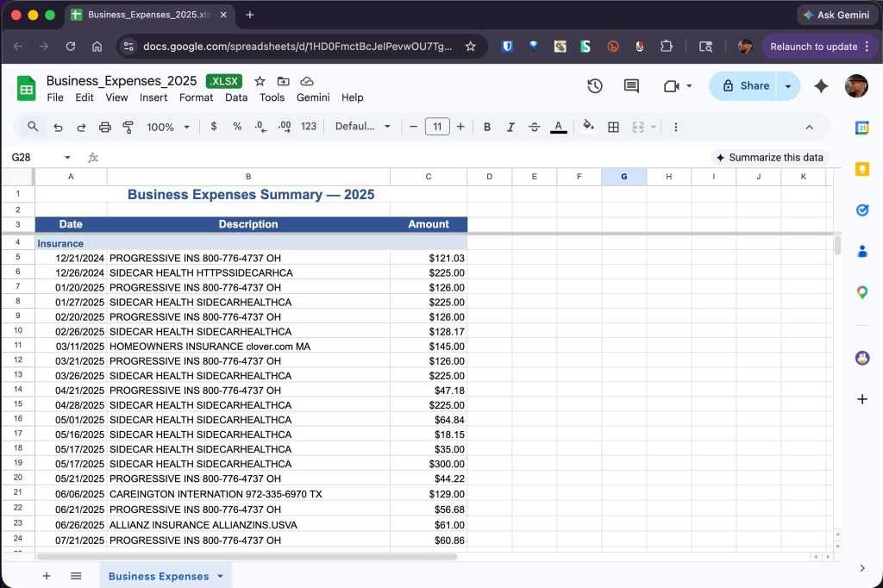This screenshot has width=883, height=588.
Task: Open the fill color picker
Action: point(588,127)
